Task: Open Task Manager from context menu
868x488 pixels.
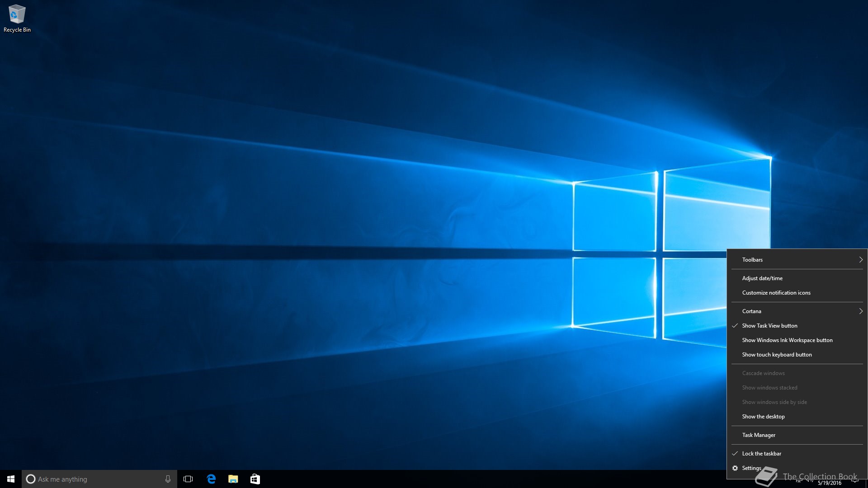Action: (x=759, y=435)
